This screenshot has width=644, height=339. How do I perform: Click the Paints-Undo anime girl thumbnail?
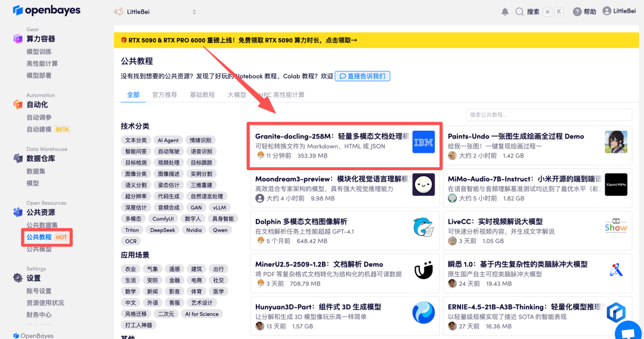616,142
